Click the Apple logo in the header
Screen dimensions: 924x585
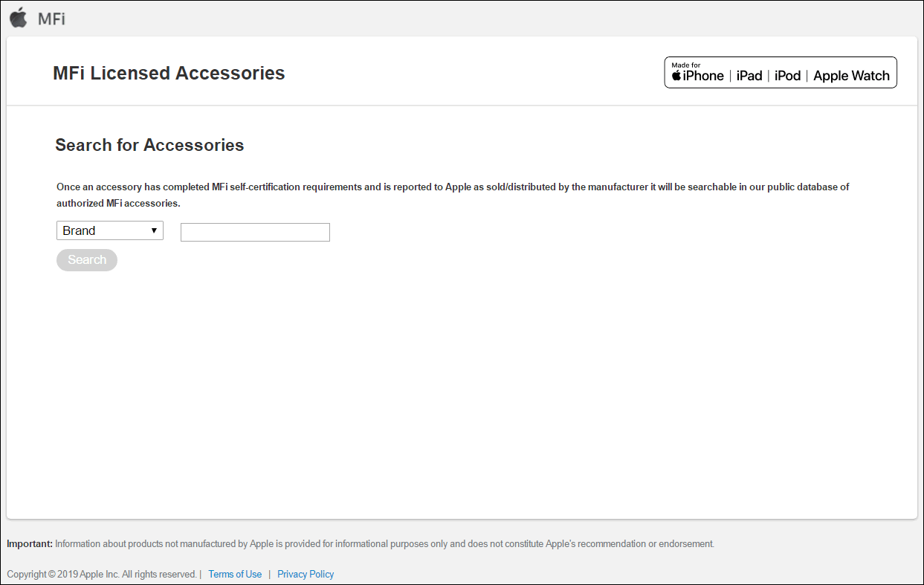[19, 18]
